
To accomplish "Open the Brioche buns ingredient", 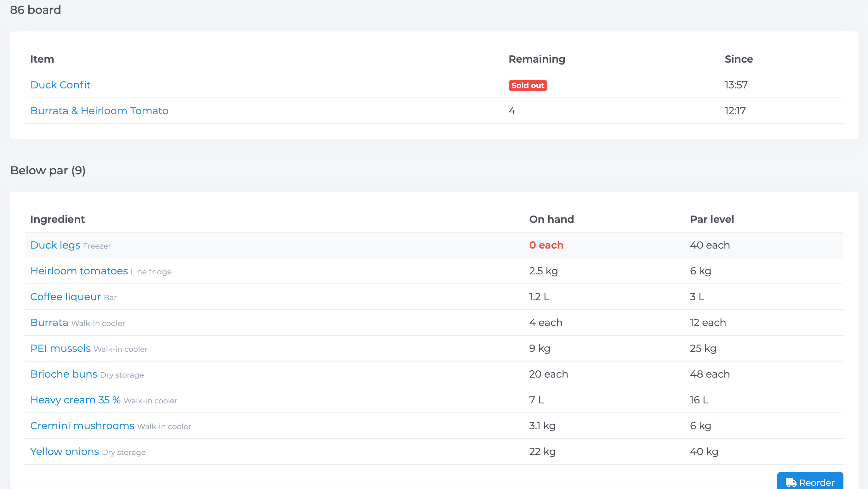I will pyautogui.click(x=64, y=374).
